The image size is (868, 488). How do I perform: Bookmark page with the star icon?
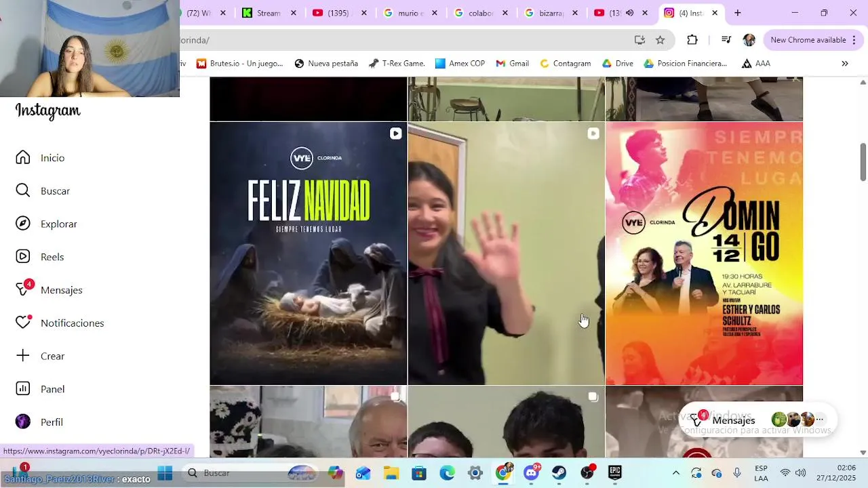click(x=660, y=40)
